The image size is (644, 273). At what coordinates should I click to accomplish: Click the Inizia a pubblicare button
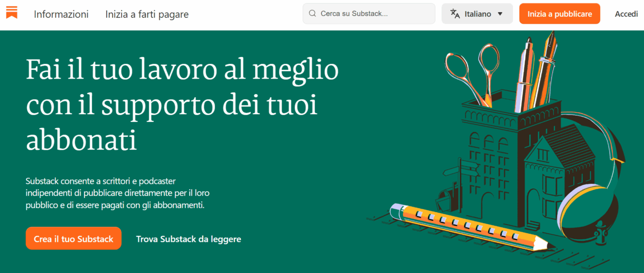point(559,14)
